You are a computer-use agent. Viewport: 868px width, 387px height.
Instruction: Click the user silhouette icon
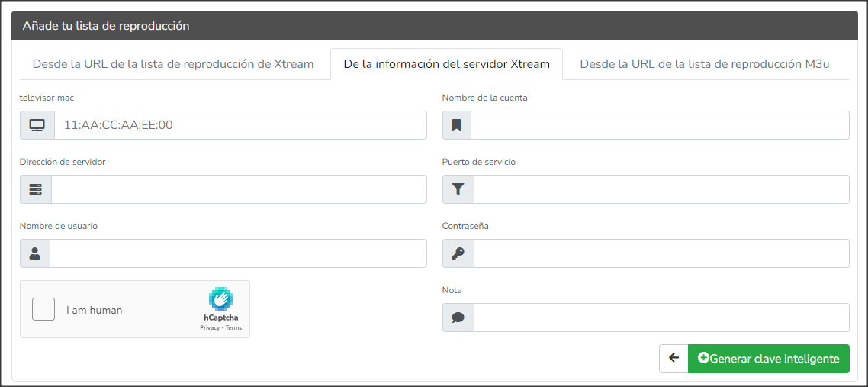(35, 253)
